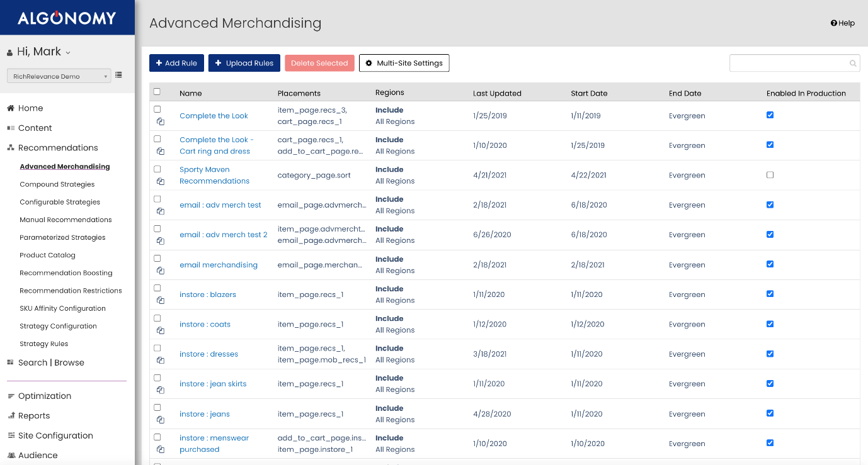Click the list icon beside the site selector
868x465 pixels.
click(118, 76)
